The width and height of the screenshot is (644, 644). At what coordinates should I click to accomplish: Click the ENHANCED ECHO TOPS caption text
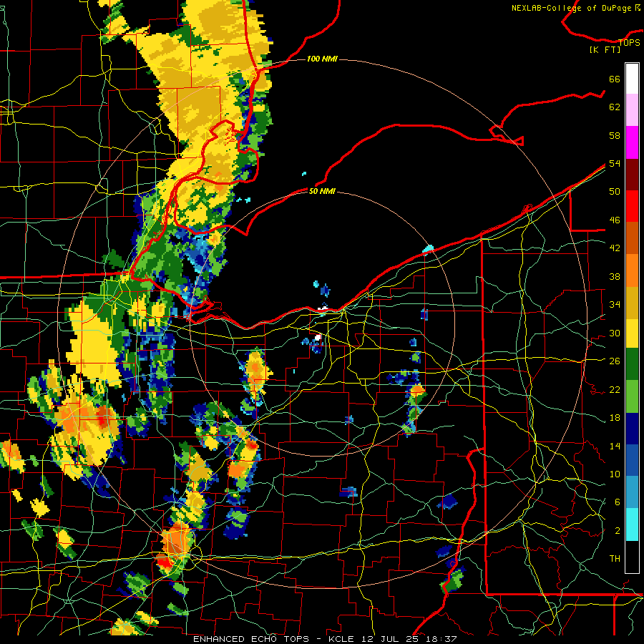[251, 639]
